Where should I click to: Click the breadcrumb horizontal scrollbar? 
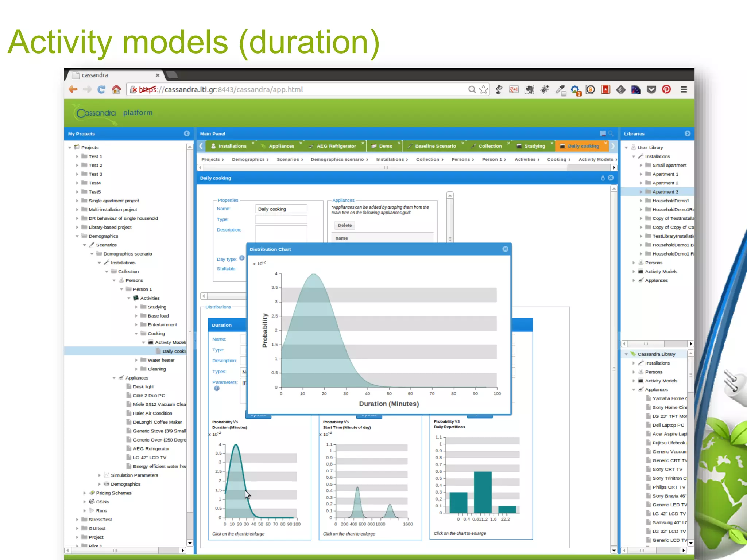(385, 168)
